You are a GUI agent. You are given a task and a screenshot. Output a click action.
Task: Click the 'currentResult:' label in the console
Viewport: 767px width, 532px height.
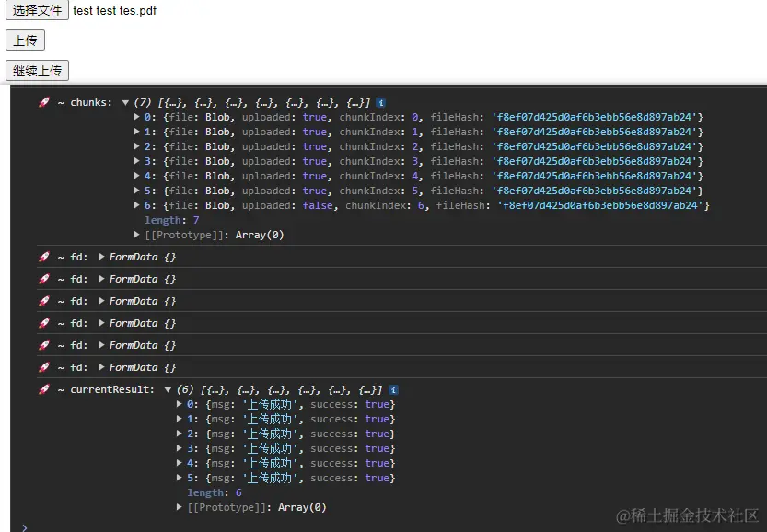click(x=112, y=389)
